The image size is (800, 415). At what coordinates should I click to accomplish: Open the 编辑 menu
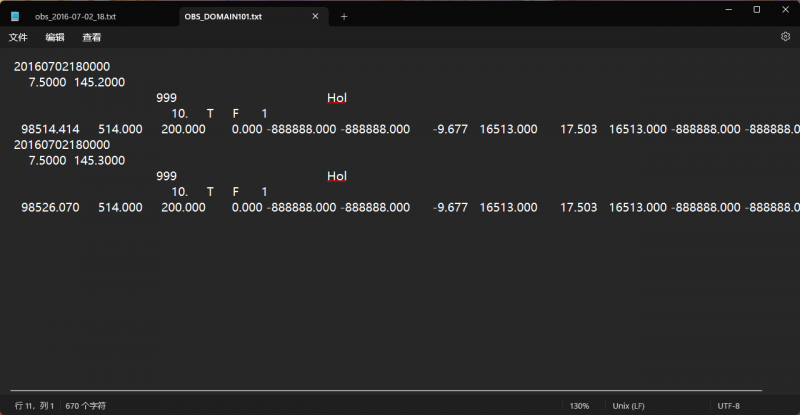(55, 37)
